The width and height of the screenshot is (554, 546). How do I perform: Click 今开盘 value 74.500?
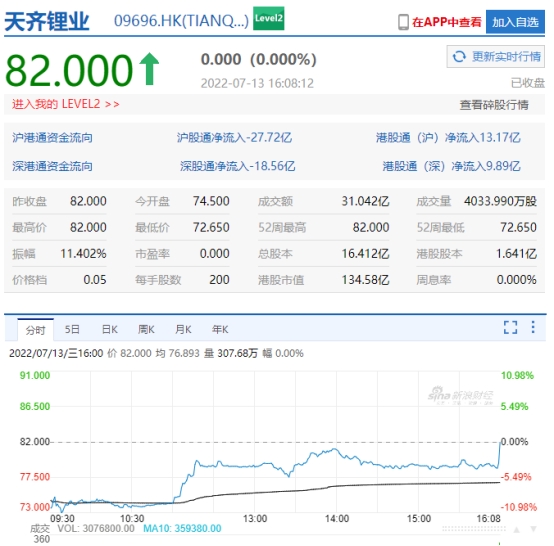tap(211, 201)
